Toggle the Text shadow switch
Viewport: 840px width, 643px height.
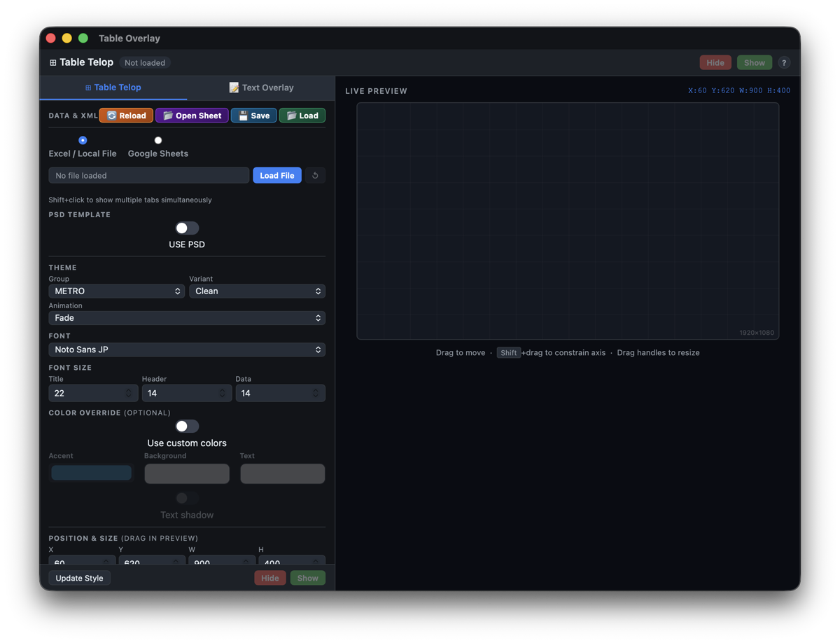(187, 498)
